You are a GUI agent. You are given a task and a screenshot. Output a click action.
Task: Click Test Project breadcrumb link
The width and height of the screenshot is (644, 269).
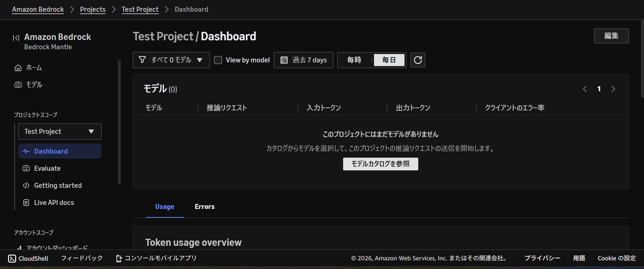(x=140, y=9)
